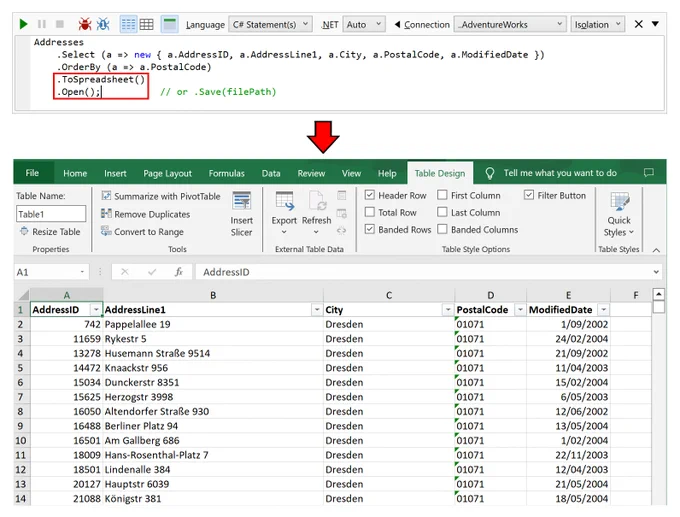Enable the Banded Columns checkbox
Viewport: 680px width, 517px height.
(442, 229)
